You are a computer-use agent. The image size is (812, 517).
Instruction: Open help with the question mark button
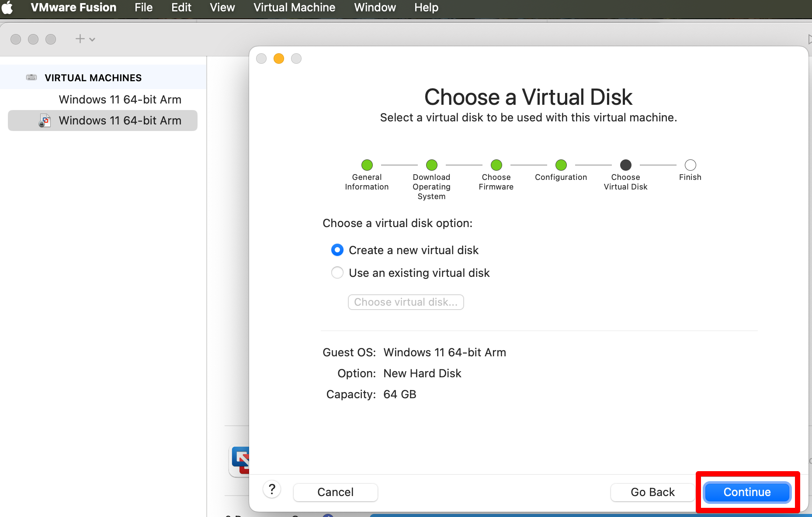(x=272, y=489)
